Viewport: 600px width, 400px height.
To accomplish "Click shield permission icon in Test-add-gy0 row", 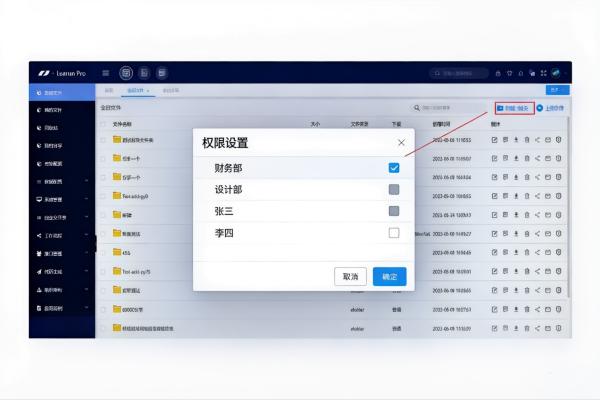I will point(558,196).
